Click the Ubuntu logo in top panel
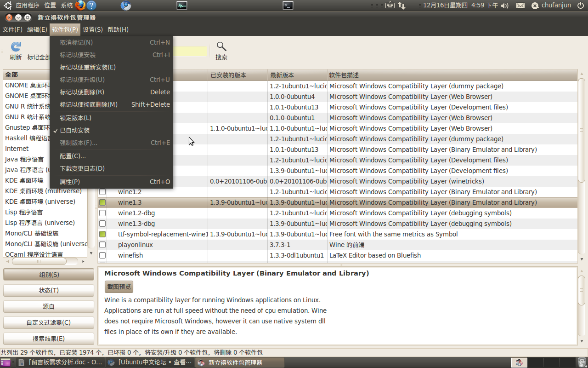The width and height of the screenshot is (588, 368). (x=8, y=6)
